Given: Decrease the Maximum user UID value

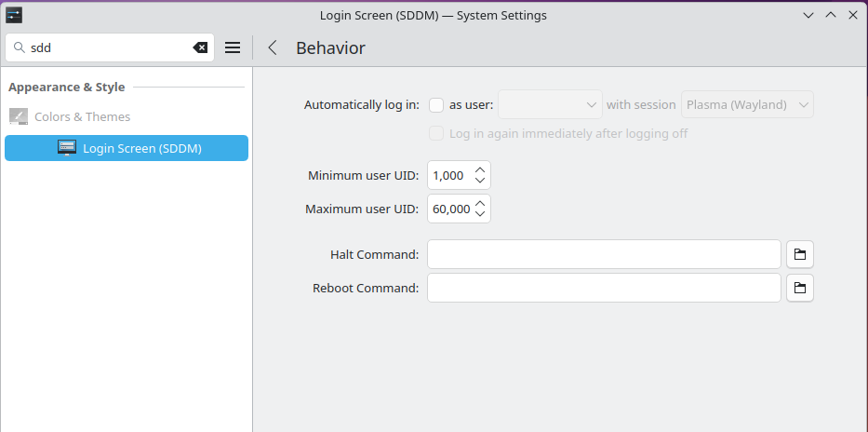Looking at the screenshot, I should point(480,214).
